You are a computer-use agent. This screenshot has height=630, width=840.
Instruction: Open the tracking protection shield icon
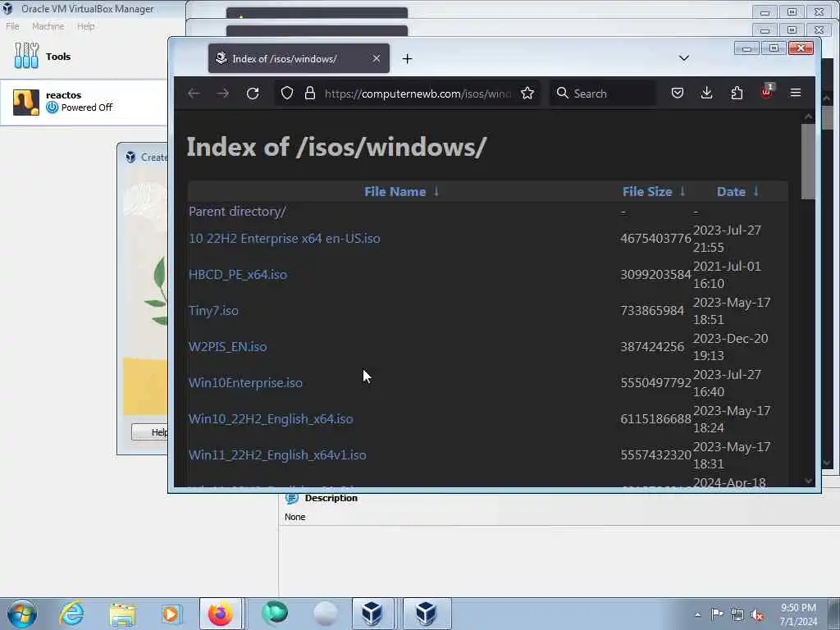pyautogui.click(x=287, y=94)
